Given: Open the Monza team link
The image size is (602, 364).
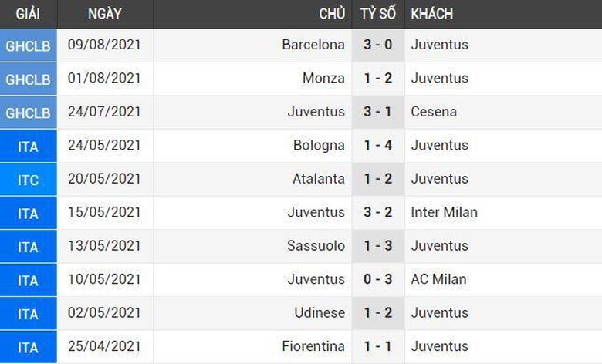Looking at the screenshot, I should point(324,78).
